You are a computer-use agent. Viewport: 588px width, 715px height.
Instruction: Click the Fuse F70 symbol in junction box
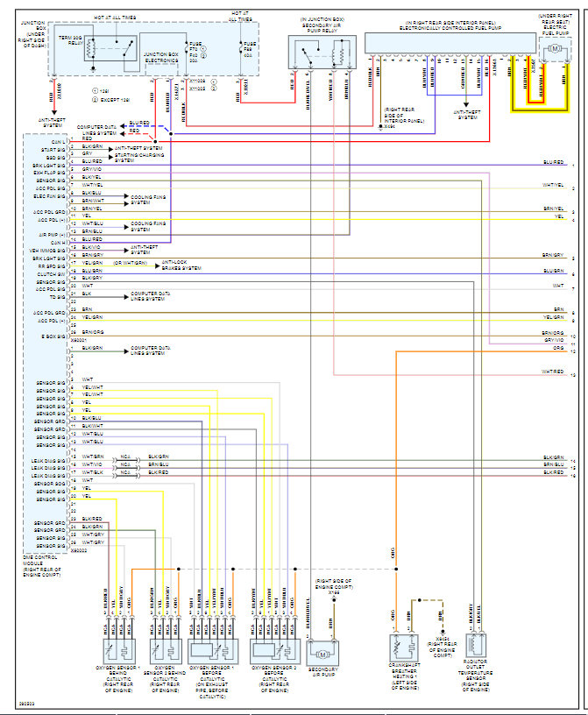click(x=186, y=48)
